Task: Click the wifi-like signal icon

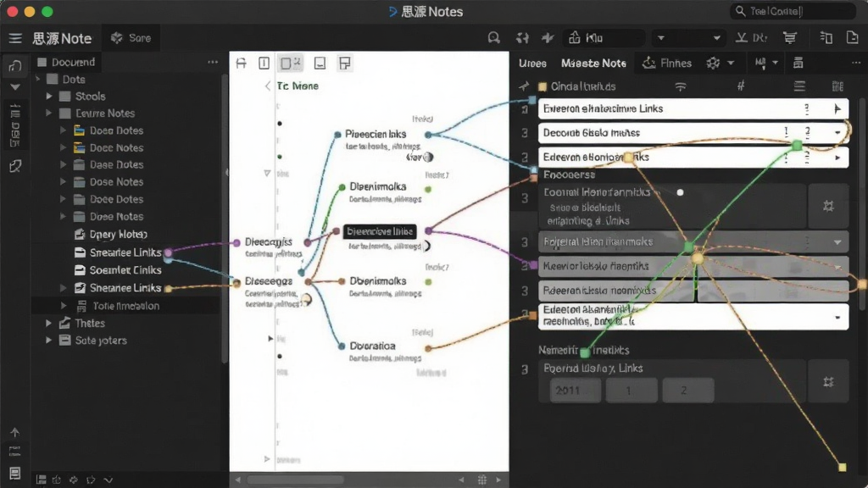Action: 681,86
